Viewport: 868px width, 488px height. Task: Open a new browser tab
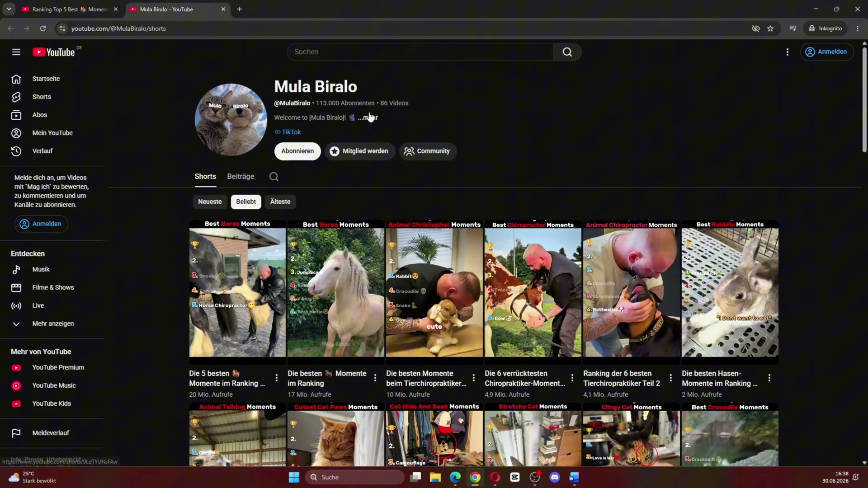240,9
